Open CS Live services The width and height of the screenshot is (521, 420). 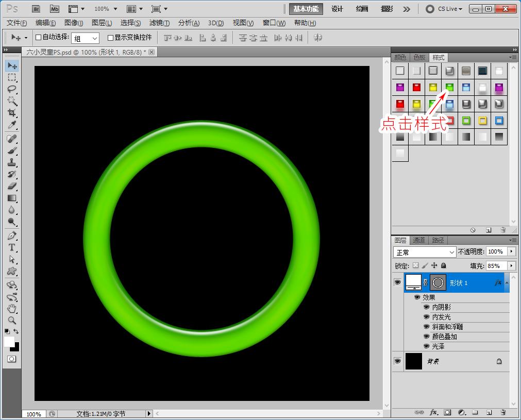(x=445, y=9)
